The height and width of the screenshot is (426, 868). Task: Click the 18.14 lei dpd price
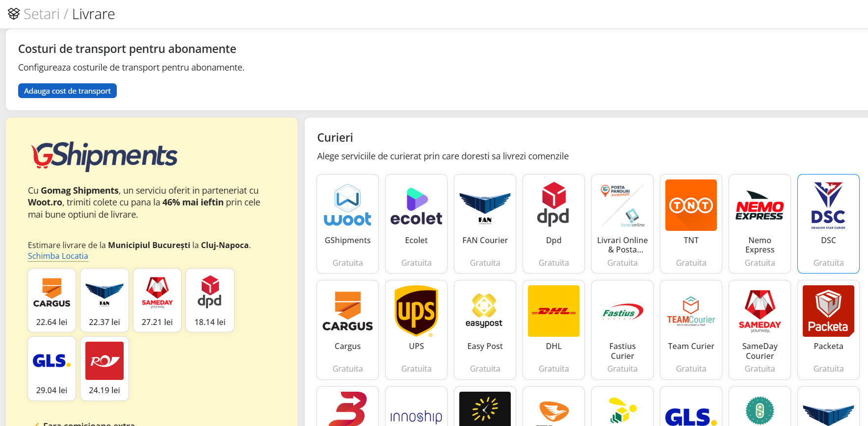[x=210, y=322]
